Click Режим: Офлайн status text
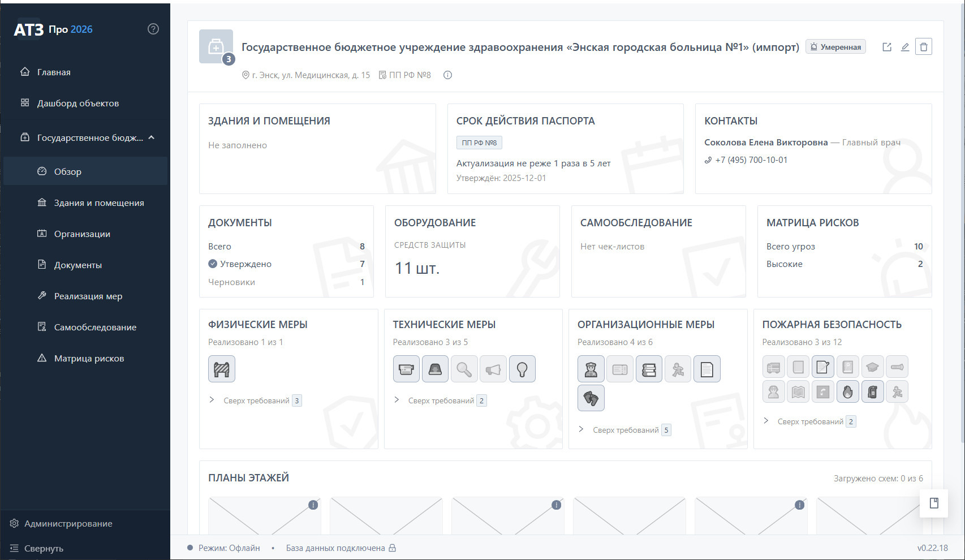The height and width of the screenshot is (560, 965). coord(229,548)
